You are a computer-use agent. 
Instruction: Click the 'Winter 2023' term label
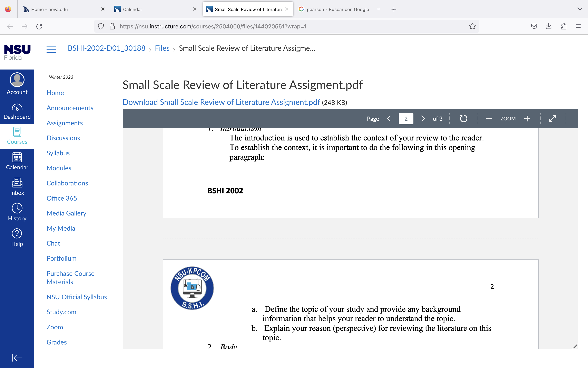(x=61, y=77)
